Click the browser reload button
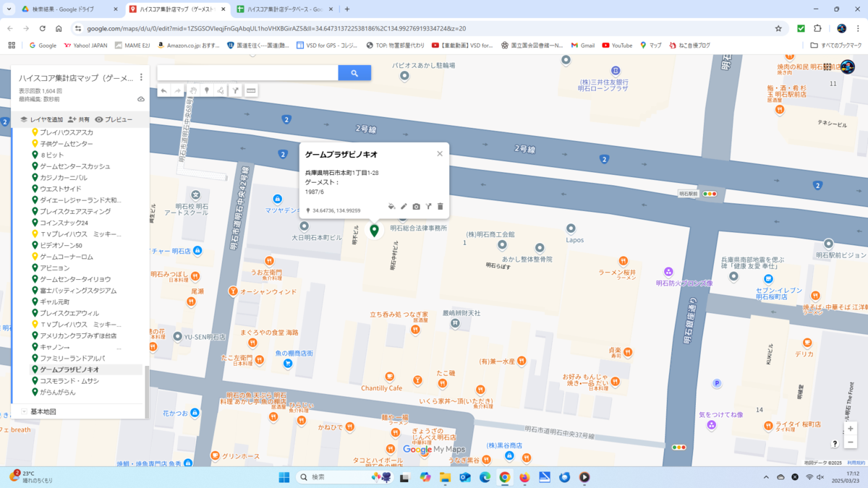 [x=43, y=28]
